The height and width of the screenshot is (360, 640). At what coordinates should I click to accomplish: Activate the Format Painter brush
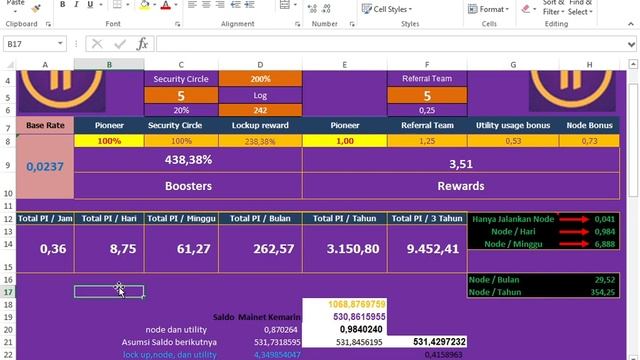click(x=36, y=9)
